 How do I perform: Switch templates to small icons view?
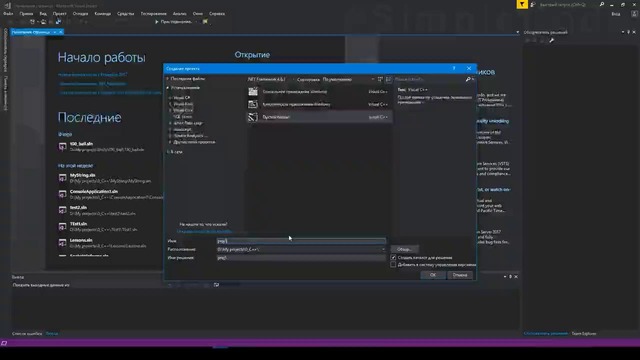click(x=380, y=79)
